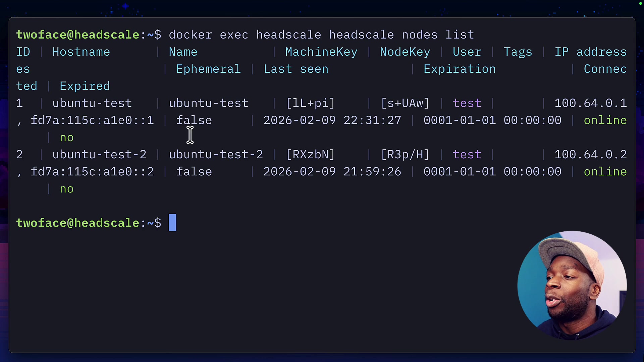Click the last seen timestamp 22:31:27

372,120
